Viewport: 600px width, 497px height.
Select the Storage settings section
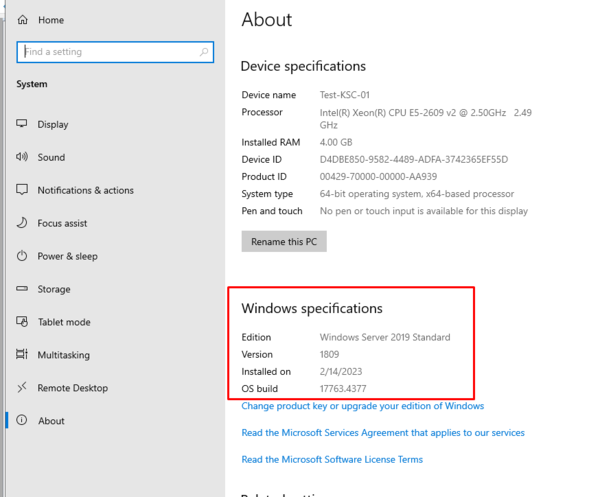[54, 290]
